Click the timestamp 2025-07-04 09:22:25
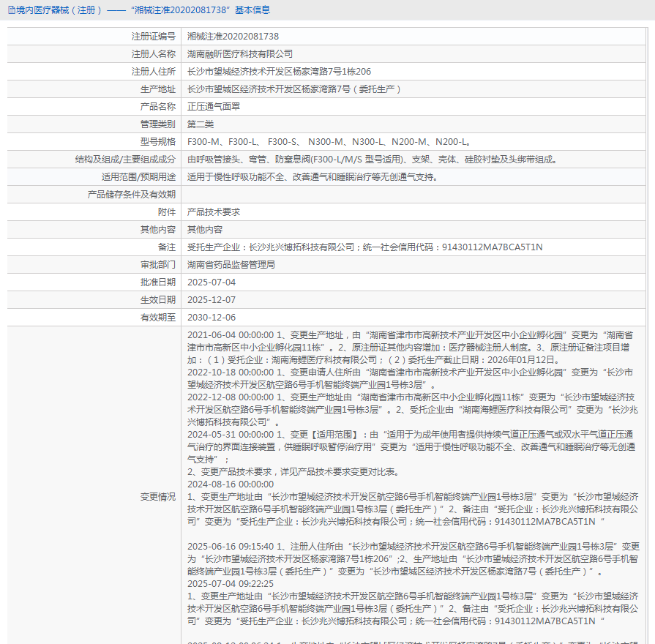 (x=231, y=583)
